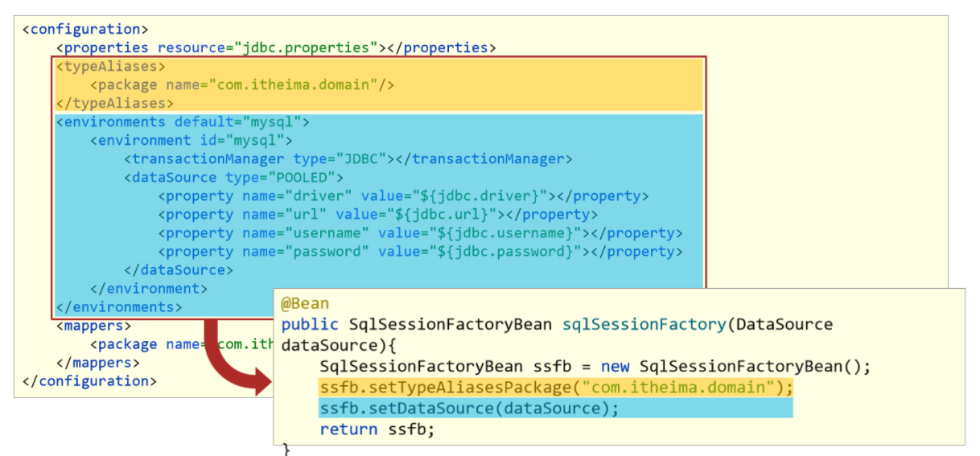Click the transactionManager type="JDBC" line

point(348,159)
